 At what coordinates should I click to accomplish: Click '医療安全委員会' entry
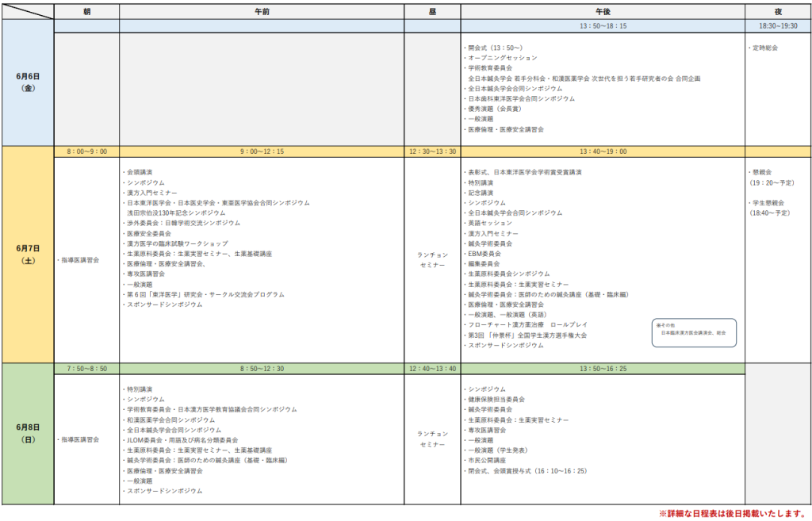147,234
